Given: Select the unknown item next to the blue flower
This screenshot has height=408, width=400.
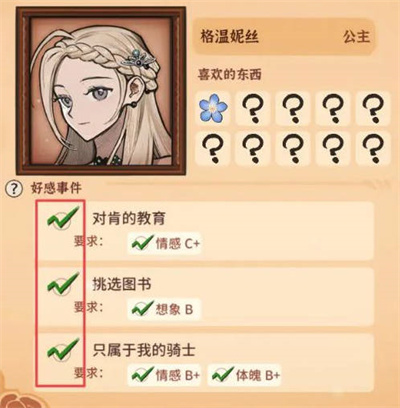Looking at the screenshot, I should (253, 107).
